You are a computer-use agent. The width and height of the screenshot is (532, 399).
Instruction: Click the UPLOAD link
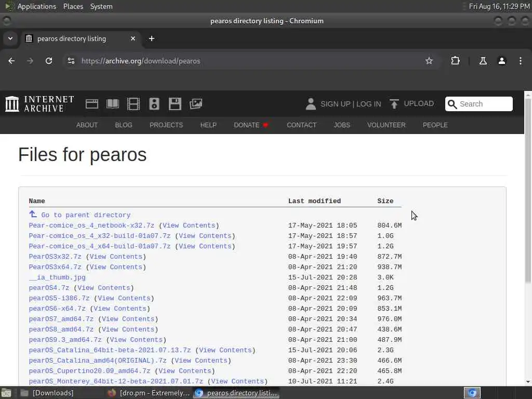(x=419, y=103)
